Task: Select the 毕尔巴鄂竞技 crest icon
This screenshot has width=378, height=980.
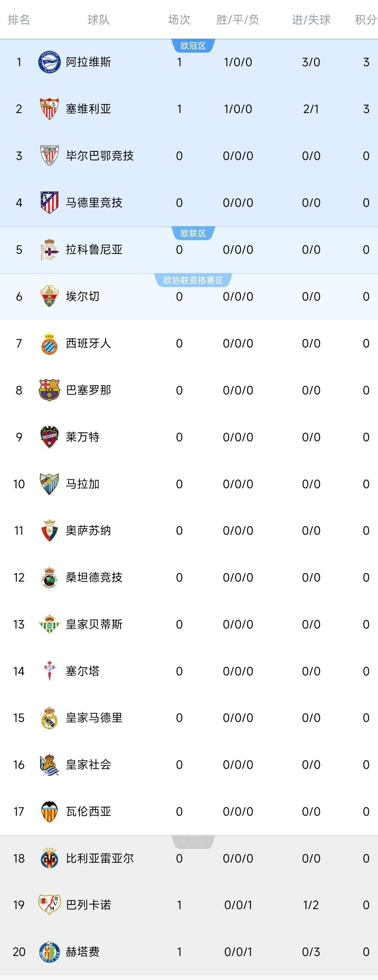Action: 49,156
